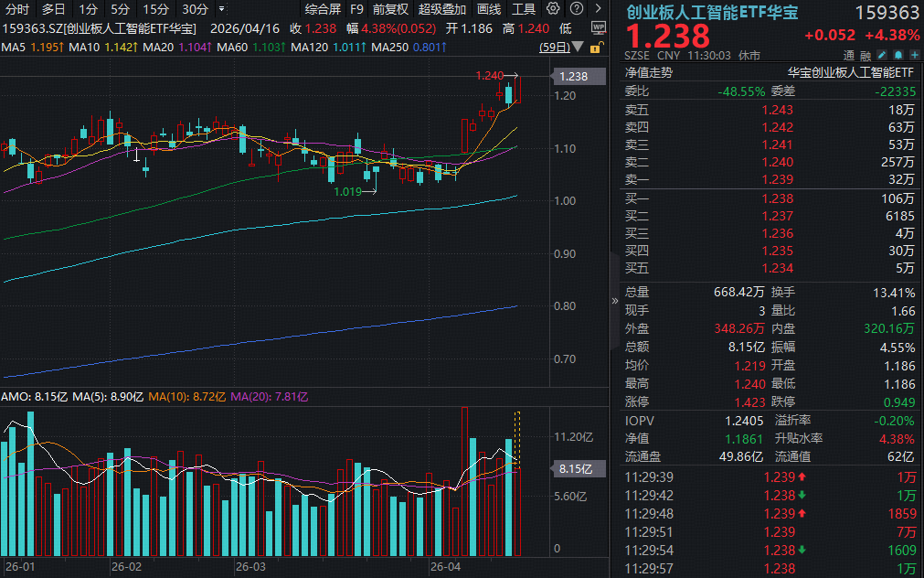Screen dimensions: 924x578
Task: Click the plus icon next to the bell
Action: [914, 55]
